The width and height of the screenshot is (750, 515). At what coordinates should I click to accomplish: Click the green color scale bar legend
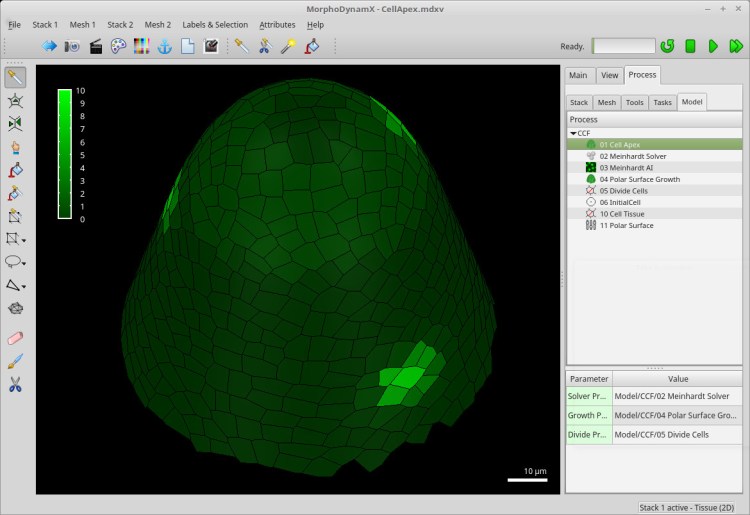point(64,154)
